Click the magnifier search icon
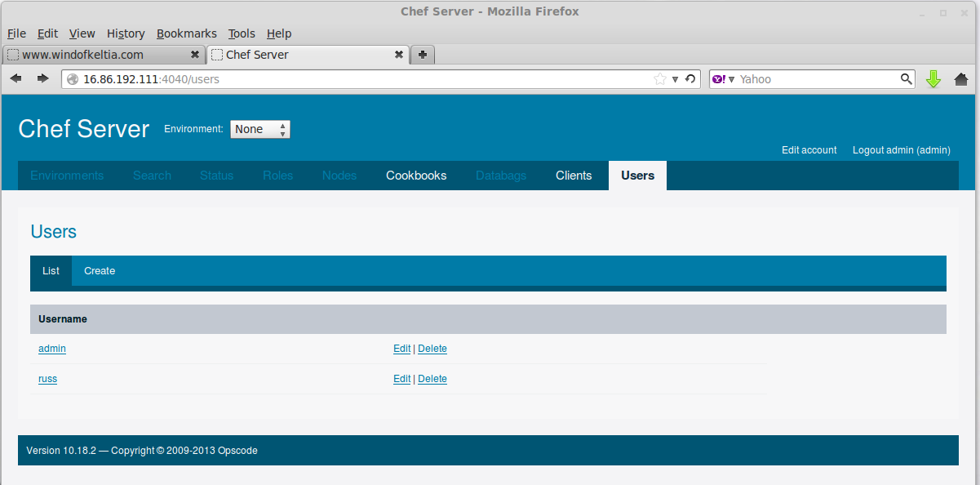The width and height of the screenshot is (980, 485). (x=907, y=79)
